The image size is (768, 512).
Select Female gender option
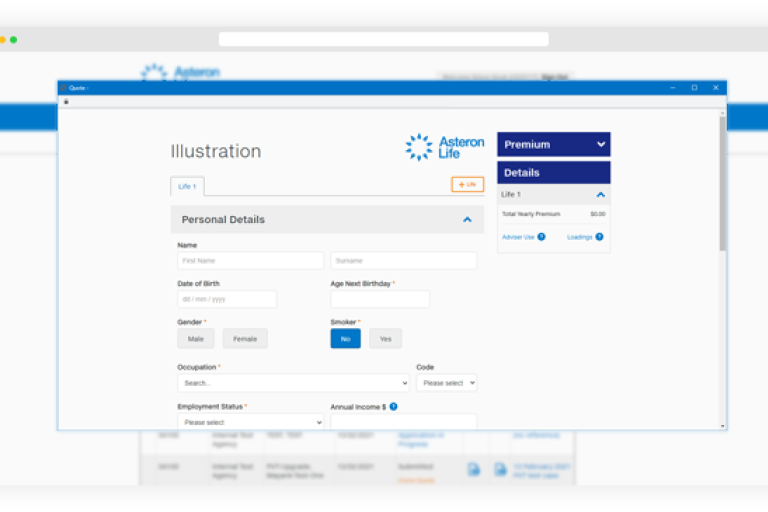[x=245, y=339]
